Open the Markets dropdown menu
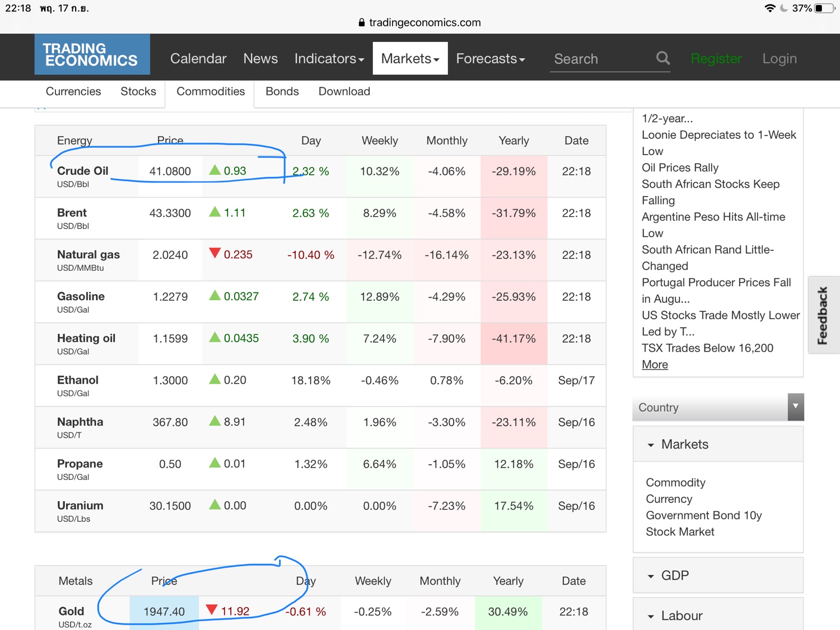 [410, 58]
